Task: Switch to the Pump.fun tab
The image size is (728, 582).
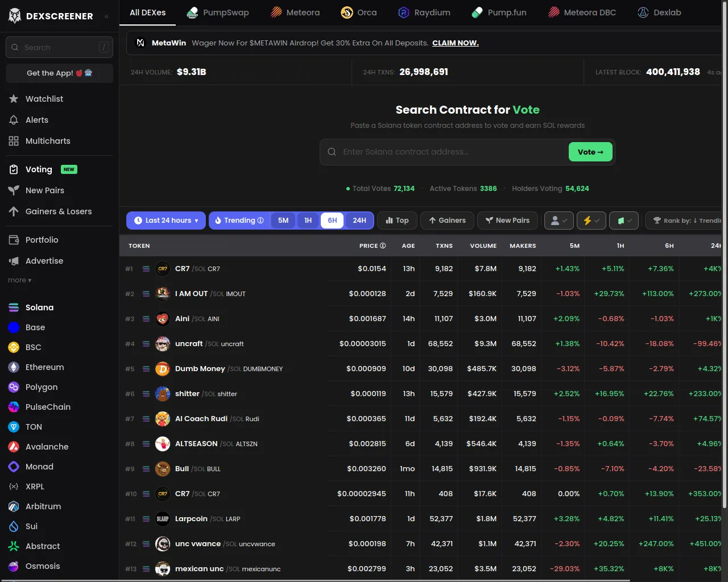Action: coord(499,13)
